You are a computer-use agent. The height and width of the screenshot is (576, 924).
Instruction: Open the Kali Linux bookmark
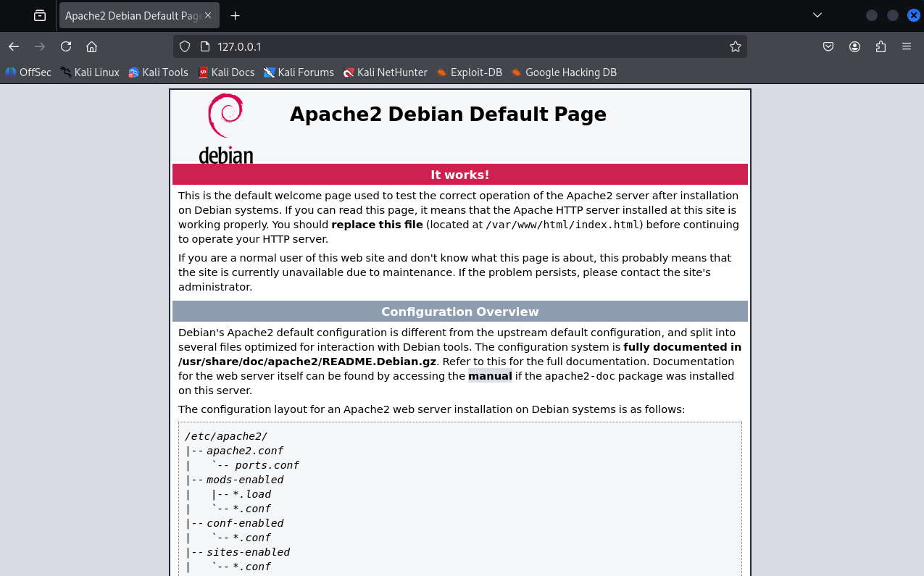pos(90,72)
